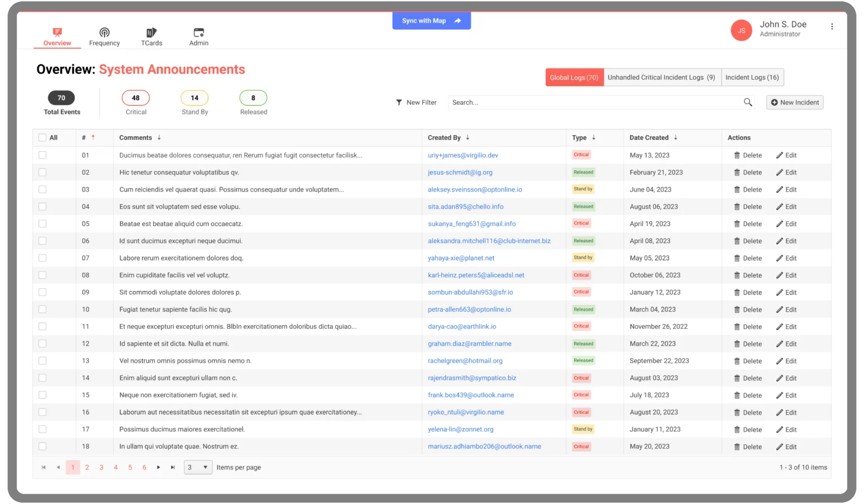Go to next page arrow
The width and height of the screenshot is (864, 504).
(159, 467)
